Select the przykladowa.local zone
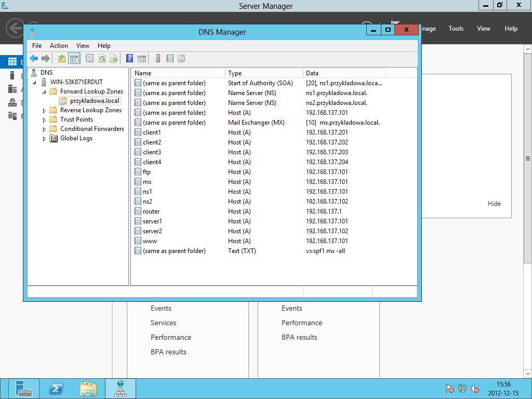The image size is (532, 399). (95, 101)
